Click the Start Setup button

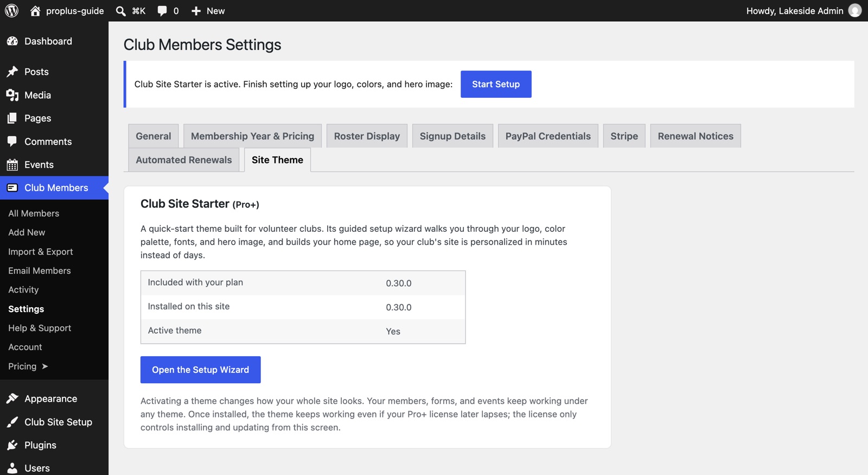coord(496,84)
